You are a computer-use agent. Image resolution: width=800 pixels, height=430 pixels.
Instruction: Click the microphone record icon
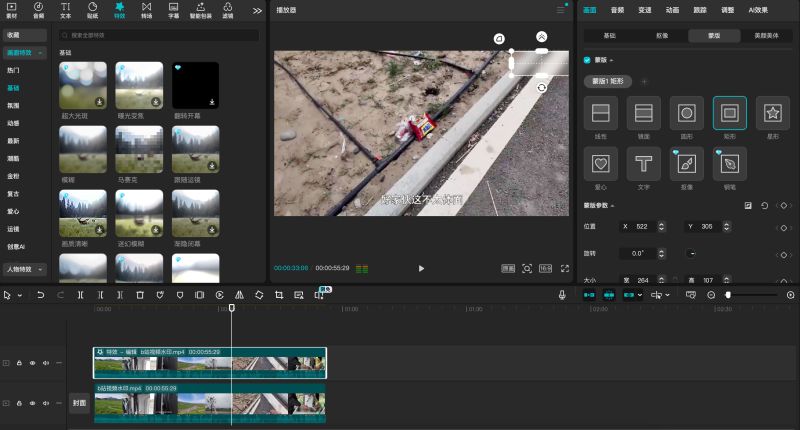pos(562,295)
